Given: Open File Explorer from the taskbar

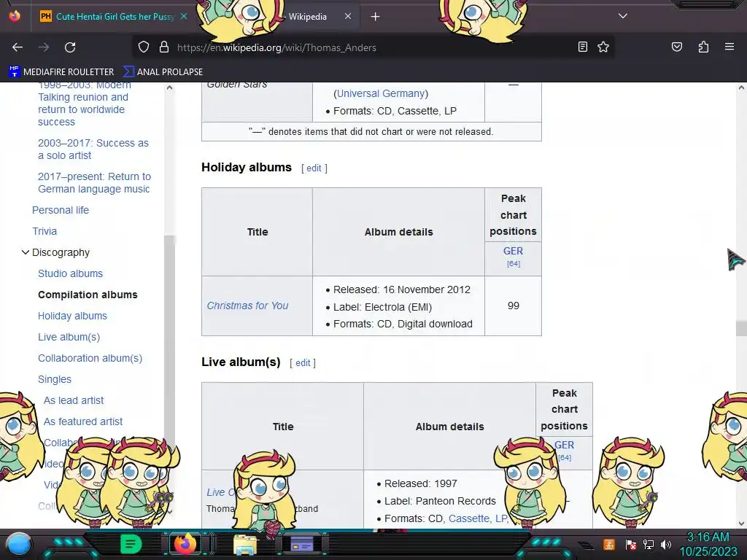Looking at the screenshot, I should click(245, 545).
